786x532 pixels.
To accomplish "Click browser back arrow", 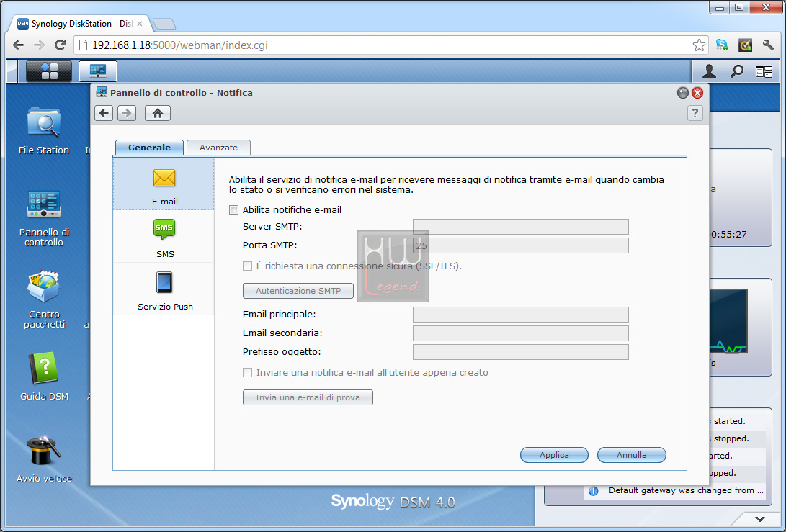I will coord(19,45).
